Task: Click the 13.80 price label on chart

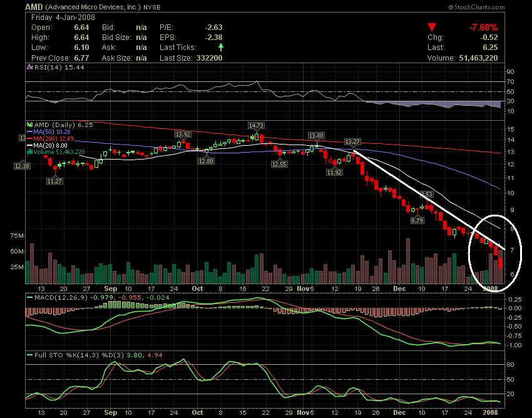Action: [316, 136]
